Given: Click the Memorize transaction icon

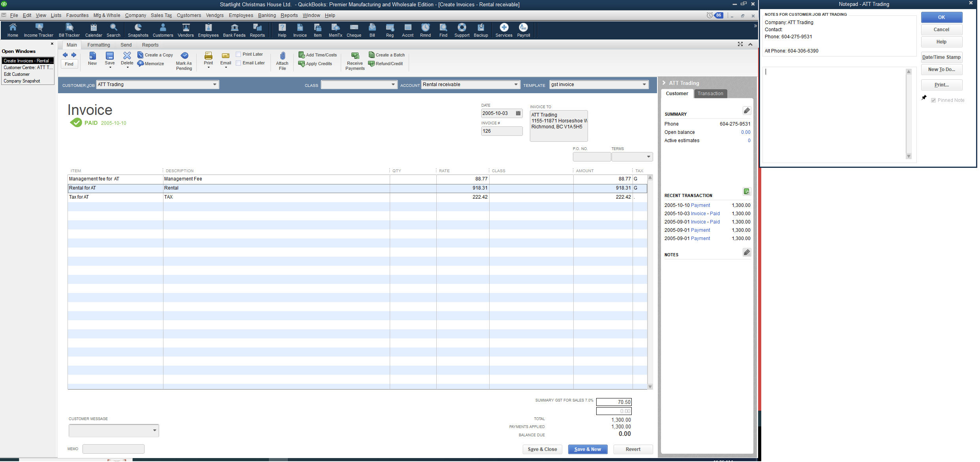Looking at the screenshot, I should pyautogui.click(x=141, y=64).
